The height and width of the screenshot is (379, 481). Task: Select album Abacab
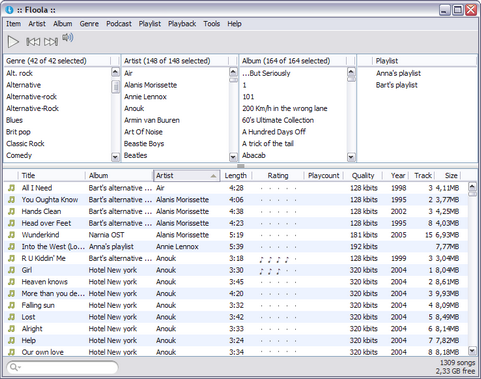click(x=254, y=155)
